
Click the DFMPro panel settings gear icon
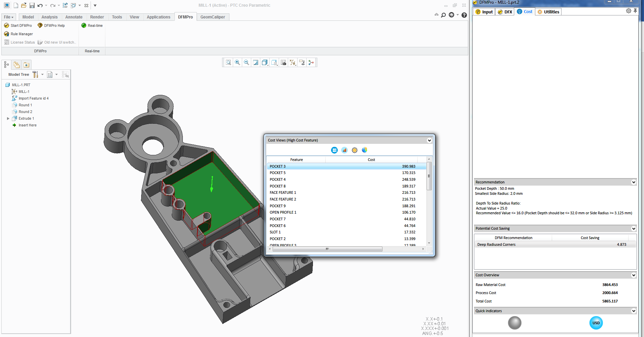[629, 11]
